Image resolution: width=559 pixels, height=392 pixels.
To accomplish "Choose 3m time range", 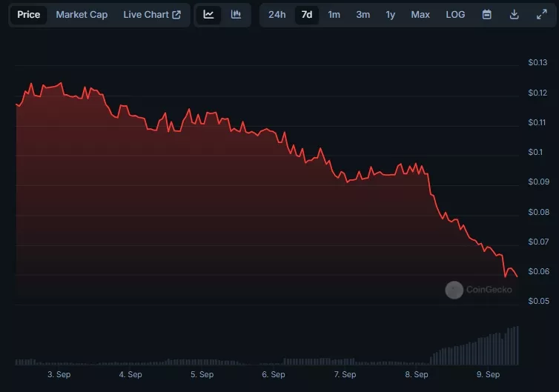I will point(363,15).
